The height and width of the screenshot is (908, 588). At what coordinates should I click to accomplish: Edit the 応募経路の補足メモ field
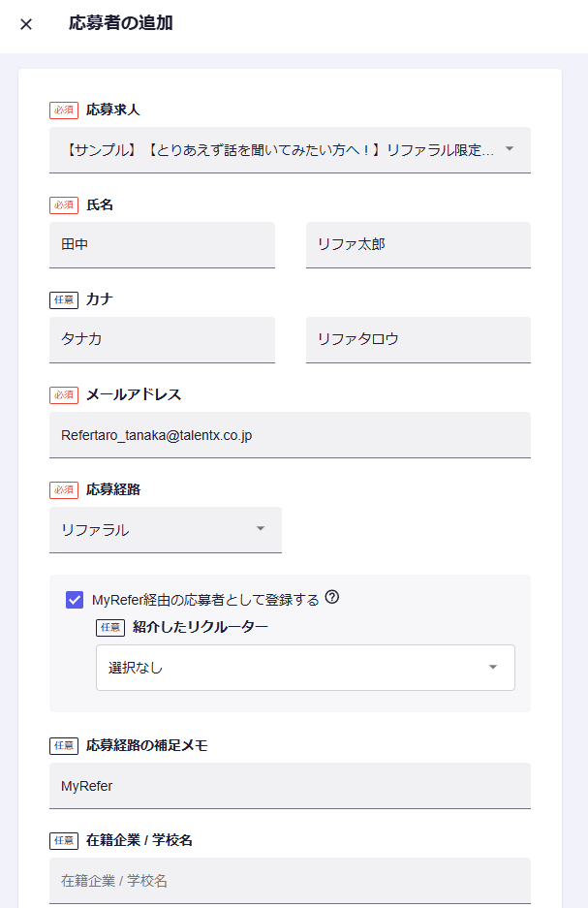[290, 786]
